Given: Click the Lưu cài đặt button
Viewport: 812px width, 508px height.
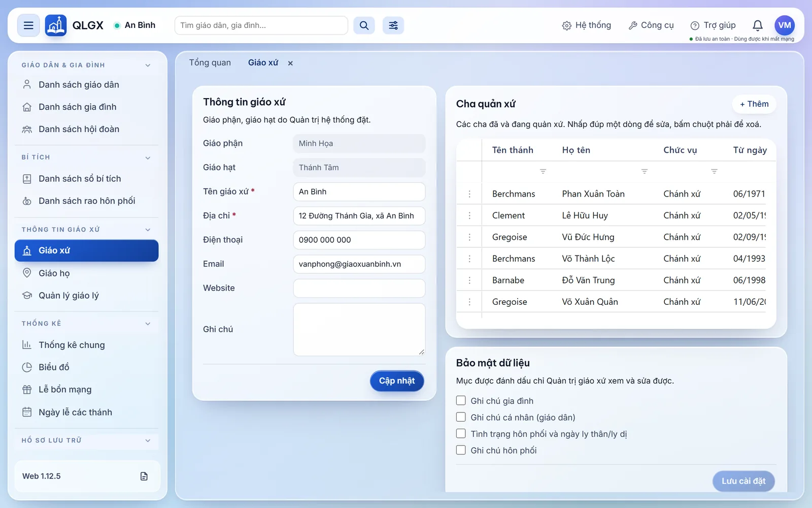Looking at the screenshot, I should coord(743,481).
